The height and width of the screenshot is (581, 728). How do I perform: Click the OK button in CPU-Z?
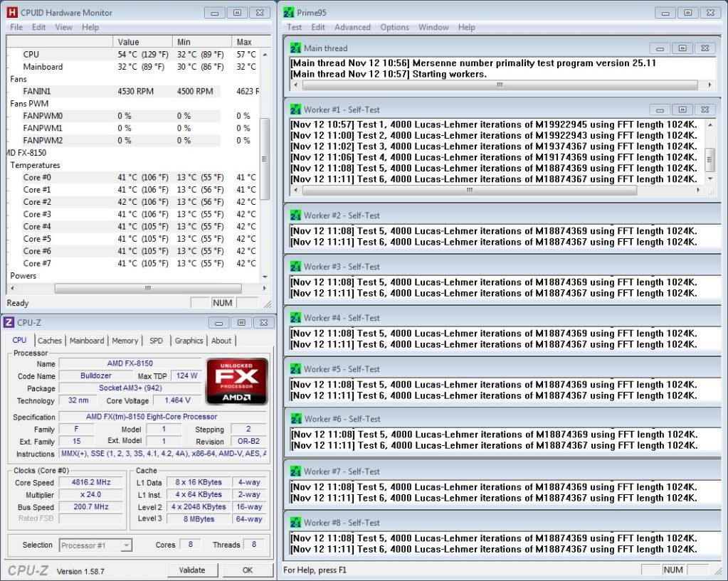pyautogui.click(x=247, y=570)
